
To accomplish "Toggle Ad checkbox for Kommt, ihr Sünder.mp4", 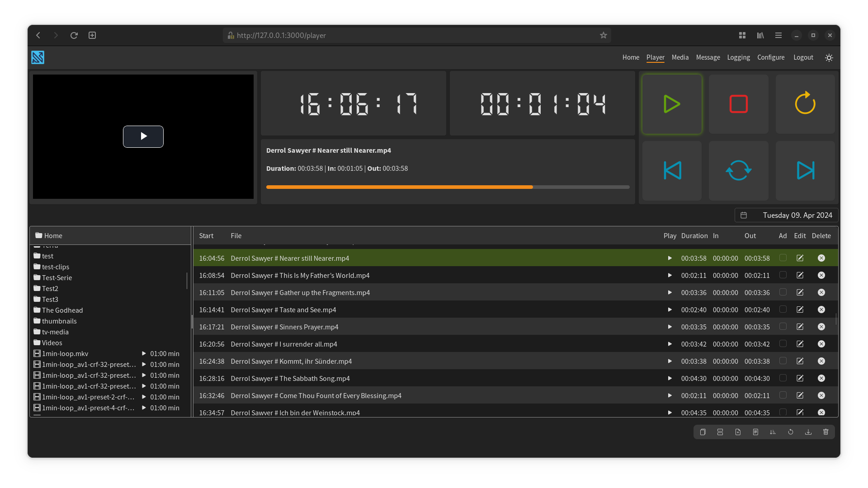I will 783,361.
